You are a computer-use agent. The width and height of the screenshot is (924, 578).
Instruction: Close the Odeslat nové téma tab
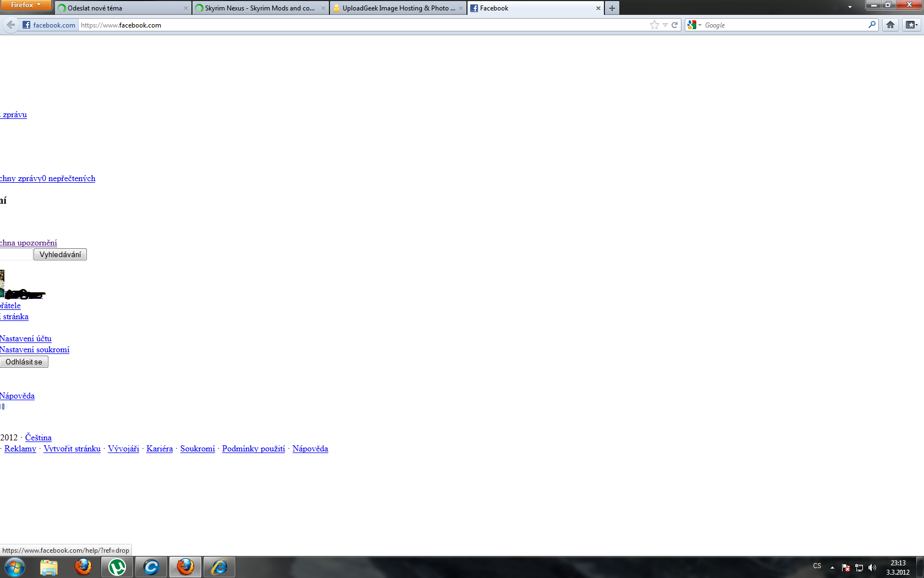click(x=186, y=8)
